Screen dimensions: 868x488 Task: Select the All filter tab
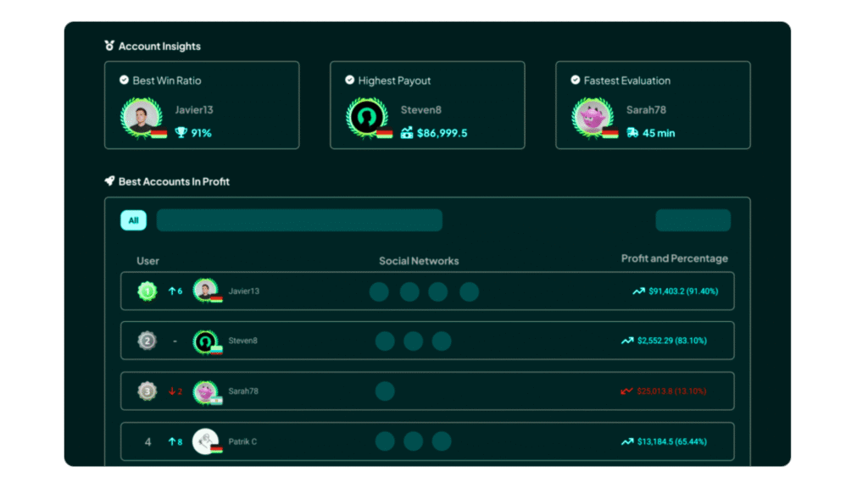[133, 221]
